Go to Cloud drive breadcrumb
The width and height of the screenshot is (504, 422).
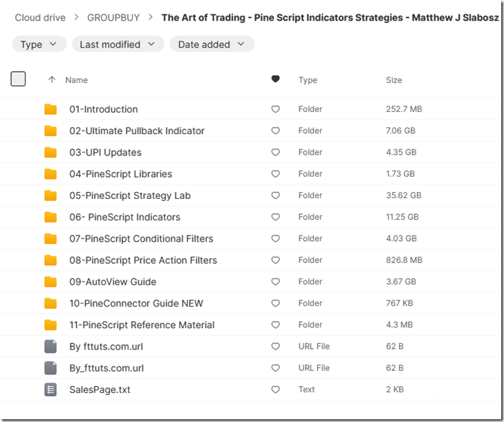point(40,17)
